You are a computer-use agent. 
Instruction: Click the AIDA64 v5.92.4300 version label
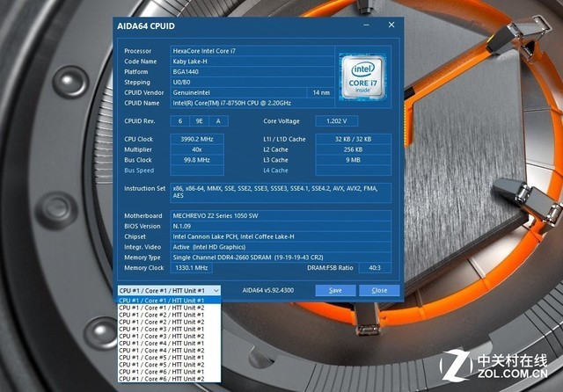click(267, 291)
